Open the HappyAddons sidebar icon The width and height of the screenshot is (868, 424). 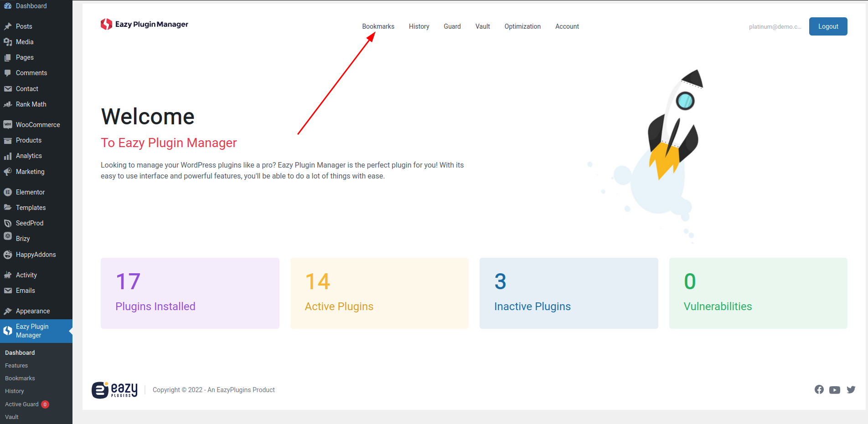pyautogui.click(x=8, y=254)
